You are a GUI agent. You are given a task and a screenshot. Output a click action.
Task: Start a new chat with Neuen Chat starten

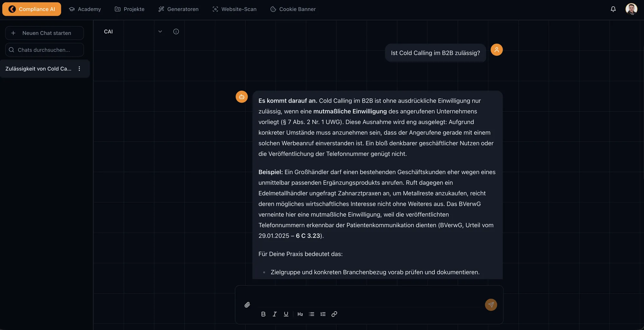click(44, 33)
